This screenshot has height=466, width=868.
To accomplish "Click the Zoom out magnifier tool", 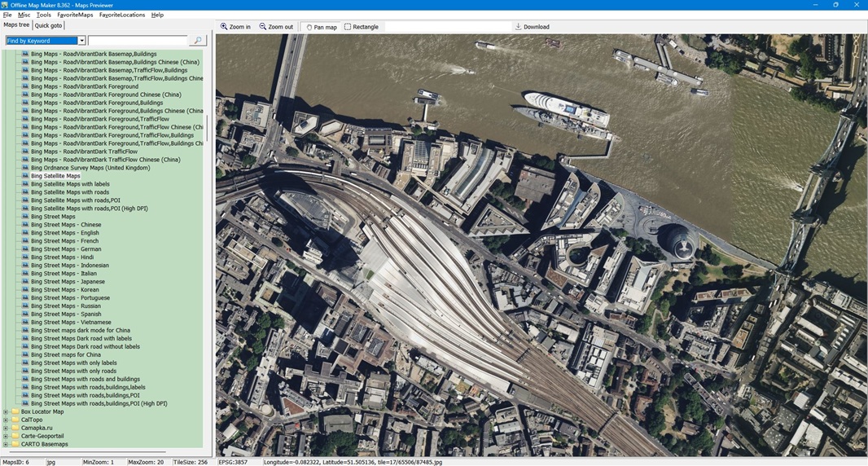I will 276,27.
